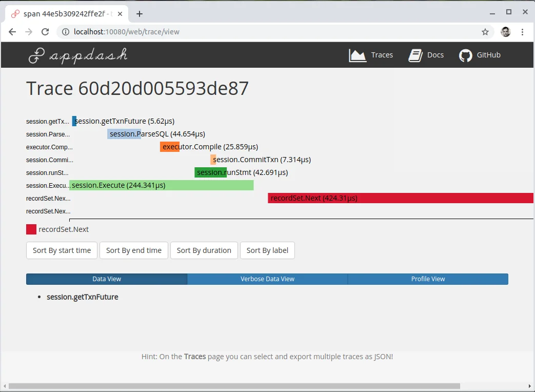The image size is (535, 392).
Task: Sort spans by duration
Action: (204, 250)
